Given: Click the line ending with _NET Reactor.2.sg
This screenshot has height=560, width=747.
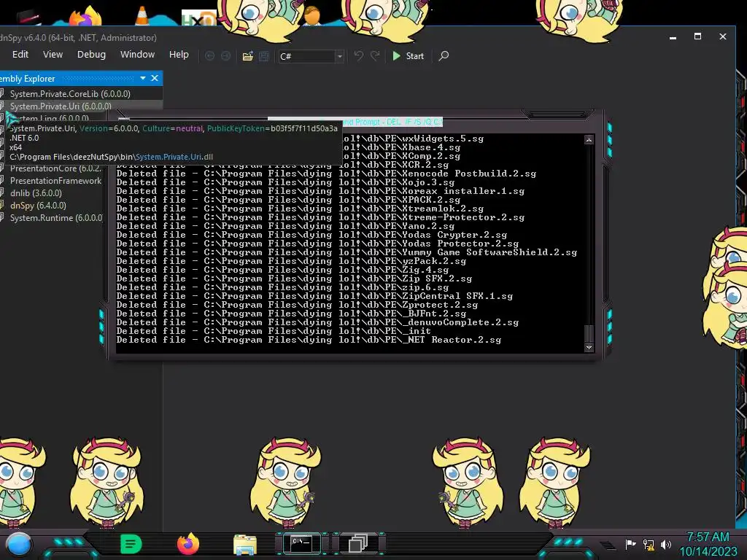Looking at the screenshot, I should [309, 340].
